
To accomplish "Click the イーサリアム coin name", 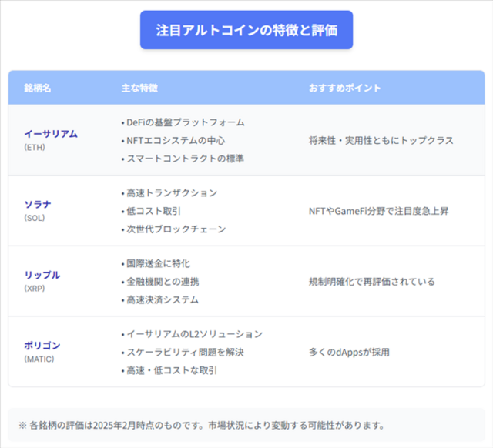I will click(x=51, y=134).
